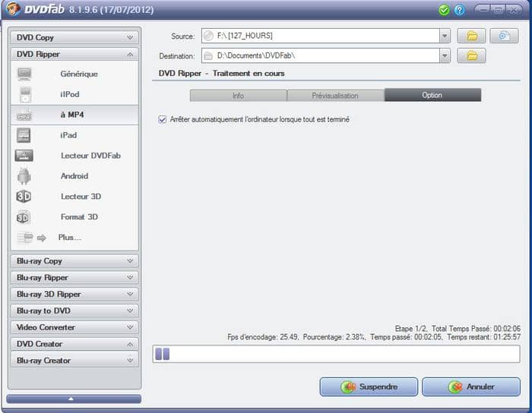Click the Pourcentage: 2.38% text

(x=334, y=337)
